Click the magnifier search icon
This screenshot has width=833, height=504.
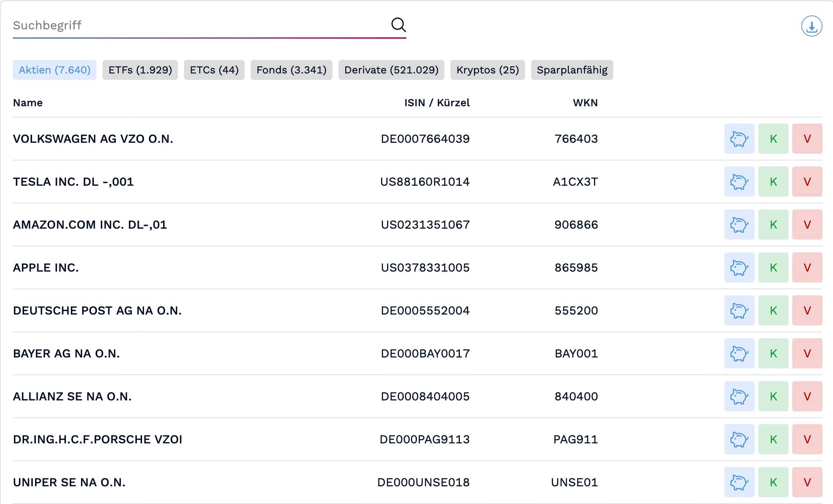tap(398, 25)
